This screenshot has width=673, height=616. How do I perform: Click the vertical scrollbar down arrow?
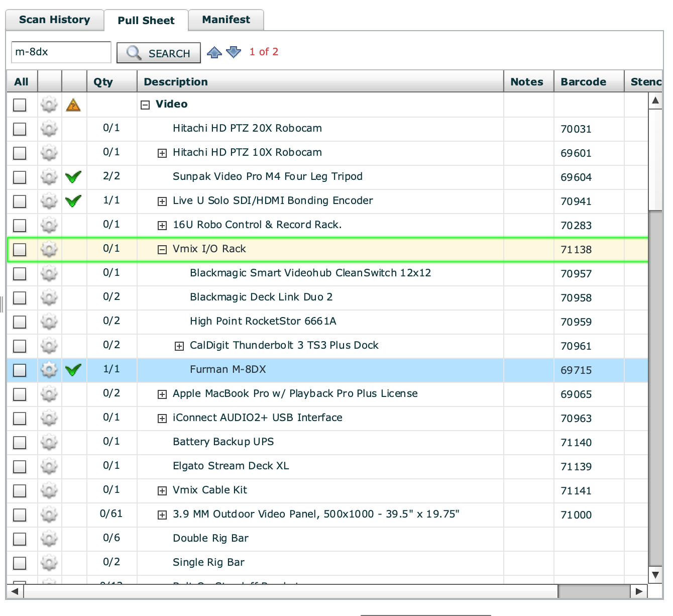pyautogui.click(x=655, y=574)
